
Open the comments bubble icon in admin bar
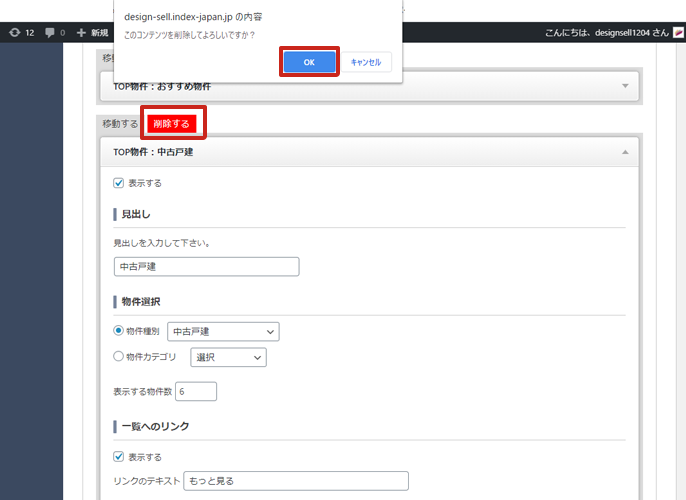click(54, 33)
